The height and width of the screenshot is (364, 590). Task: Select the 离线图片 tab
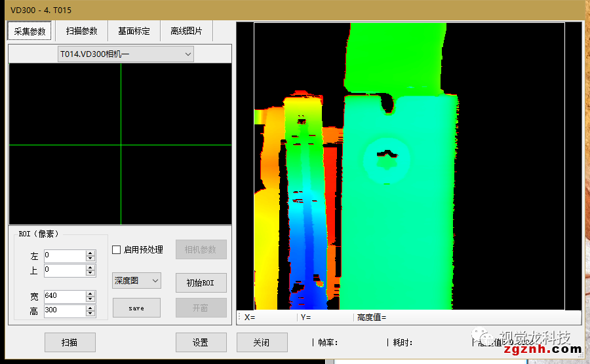pos(186,31)
